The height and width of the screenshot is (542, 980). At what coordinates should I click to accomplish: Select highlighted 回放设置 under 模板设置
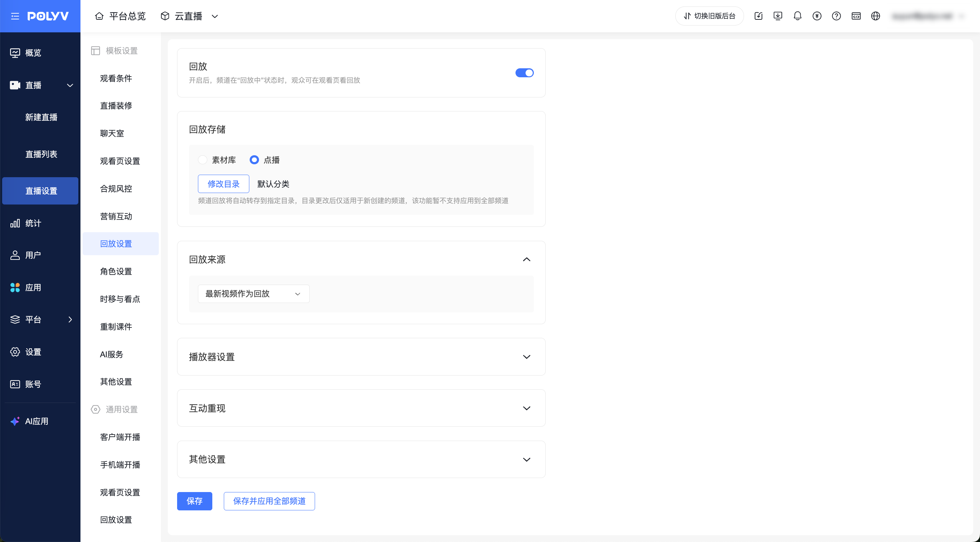pos(121,244)
